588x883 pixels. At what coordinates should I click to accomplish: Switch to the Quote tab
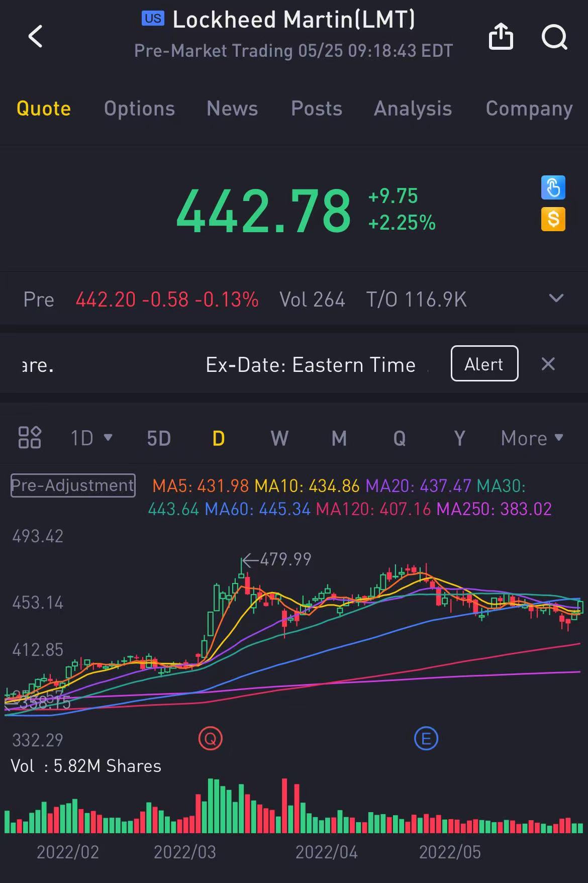(x=44, y=109)
